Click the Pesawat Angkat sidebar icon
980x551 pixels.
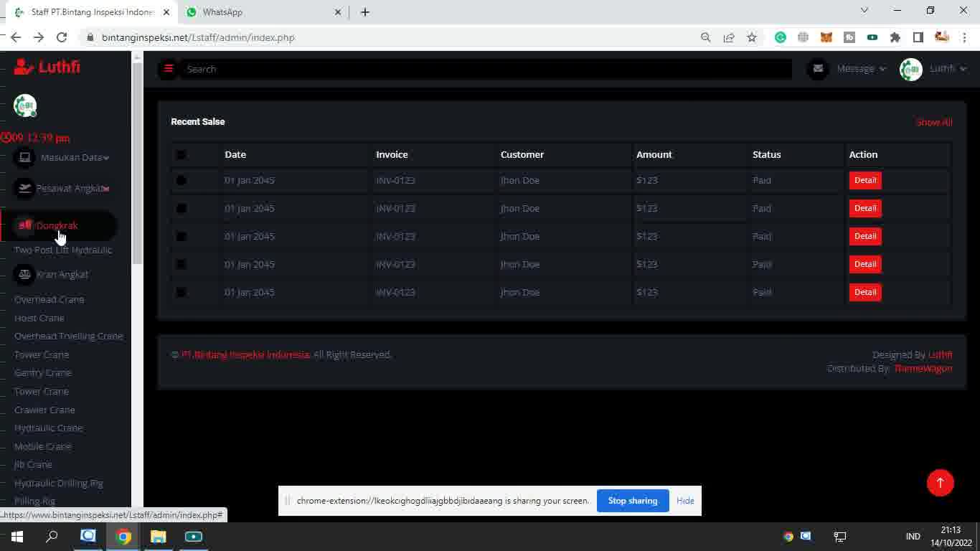[25, 188]
